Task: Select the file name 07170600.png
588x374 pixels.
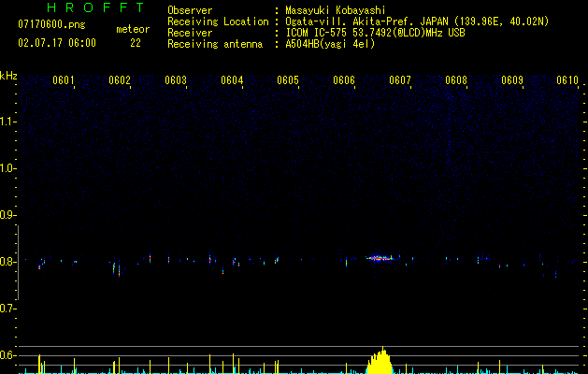Action: (x=51, y=25)
